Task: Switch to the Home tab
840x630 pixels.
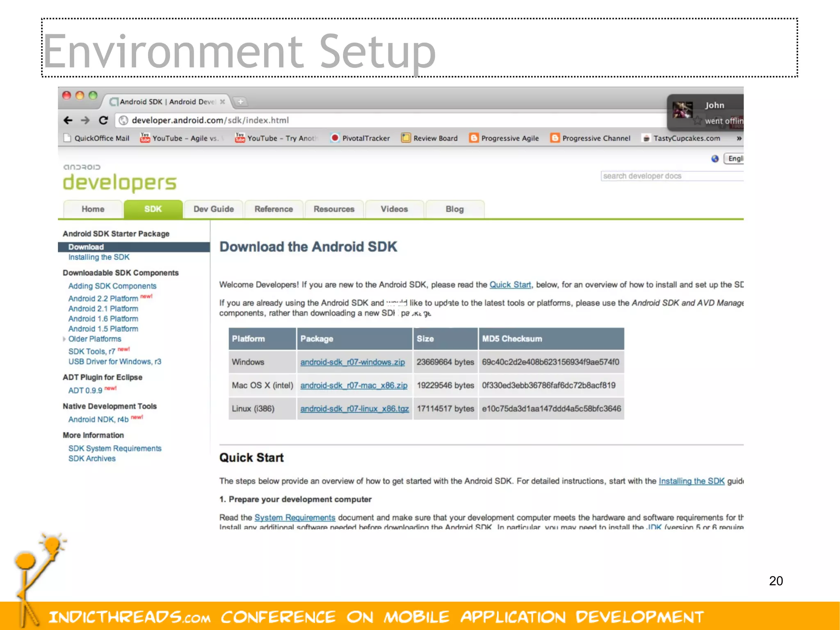Action: (93, 209)
